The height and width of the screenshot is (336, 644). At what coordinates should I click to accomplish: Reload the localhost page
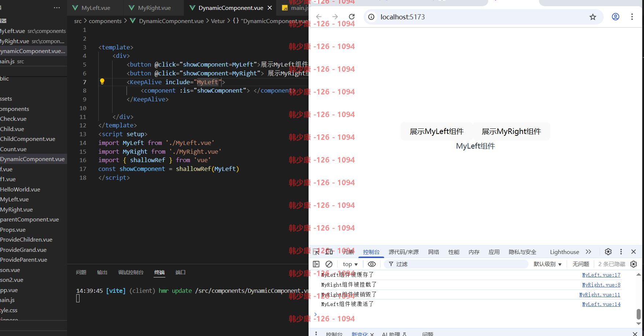(x=352, y=17)
